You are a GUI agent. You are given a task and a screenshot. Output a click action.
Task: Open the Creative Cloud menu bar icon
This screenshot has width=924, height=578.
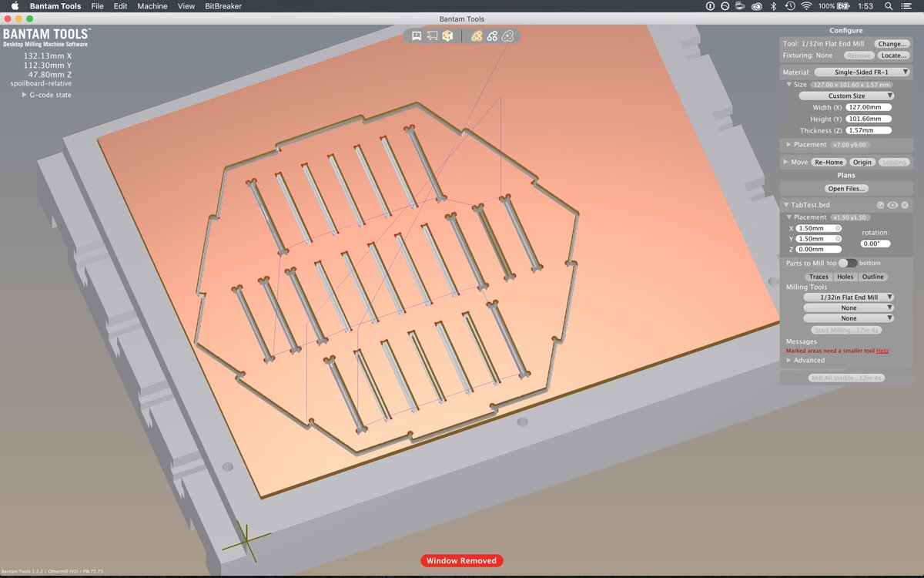(757, 6)
